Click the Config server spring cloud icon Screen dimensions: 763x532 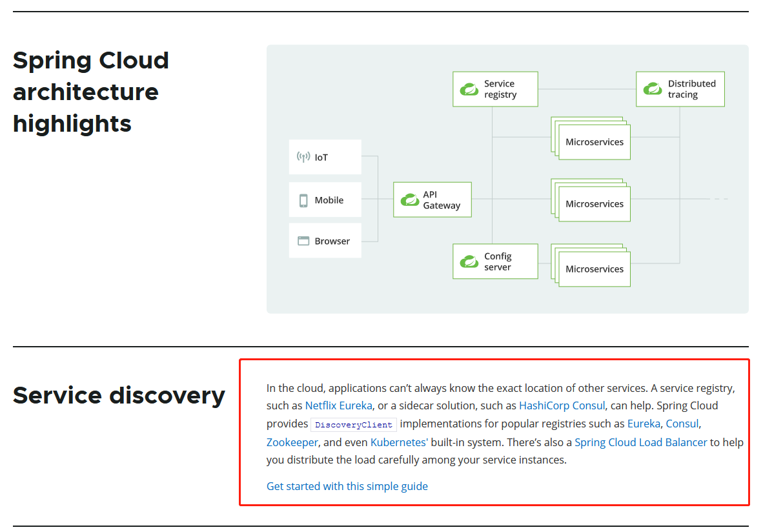[469, 261]
